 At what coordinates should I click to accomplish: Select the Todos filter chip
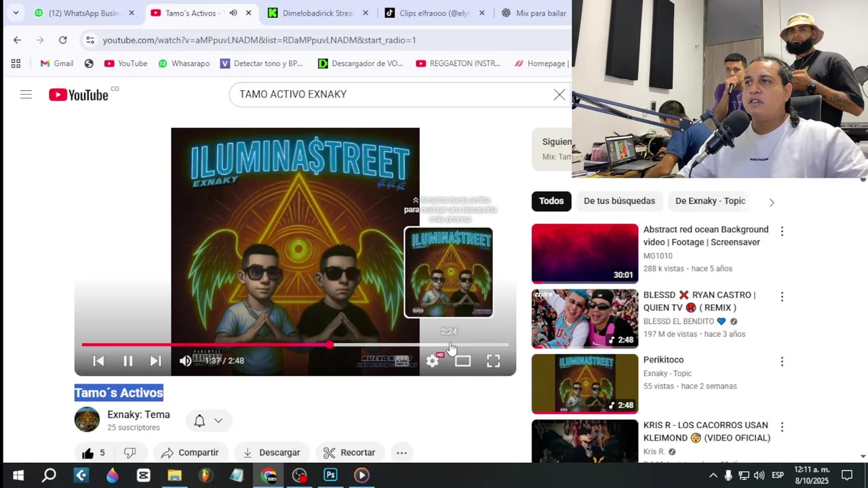(x=551, y=201)
